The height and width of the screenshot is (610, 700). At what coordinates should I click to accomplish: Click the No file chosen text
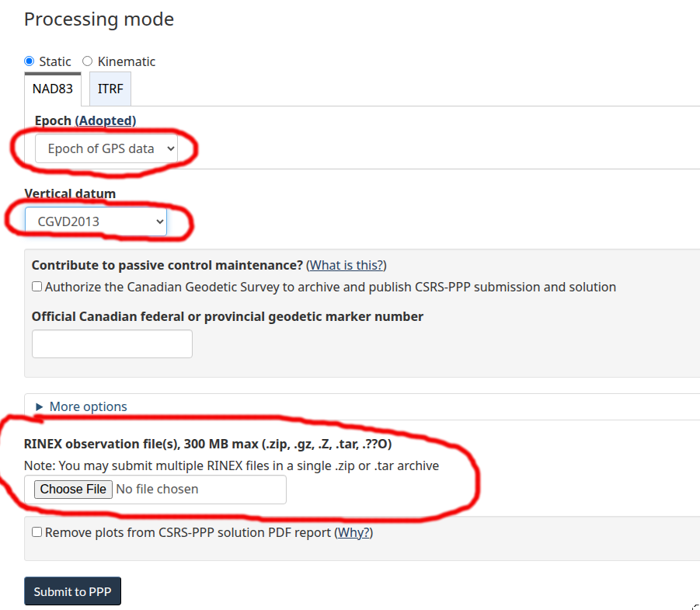(157, 489)
